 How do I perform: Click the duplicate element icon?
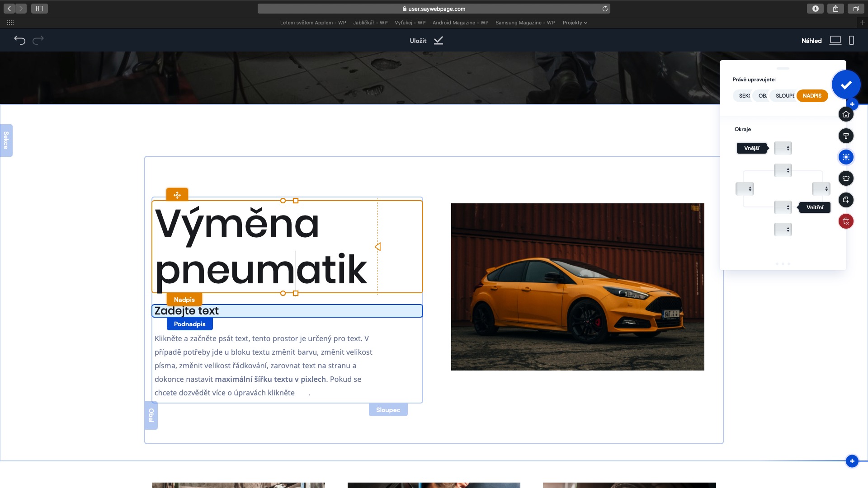click(846, 200)
